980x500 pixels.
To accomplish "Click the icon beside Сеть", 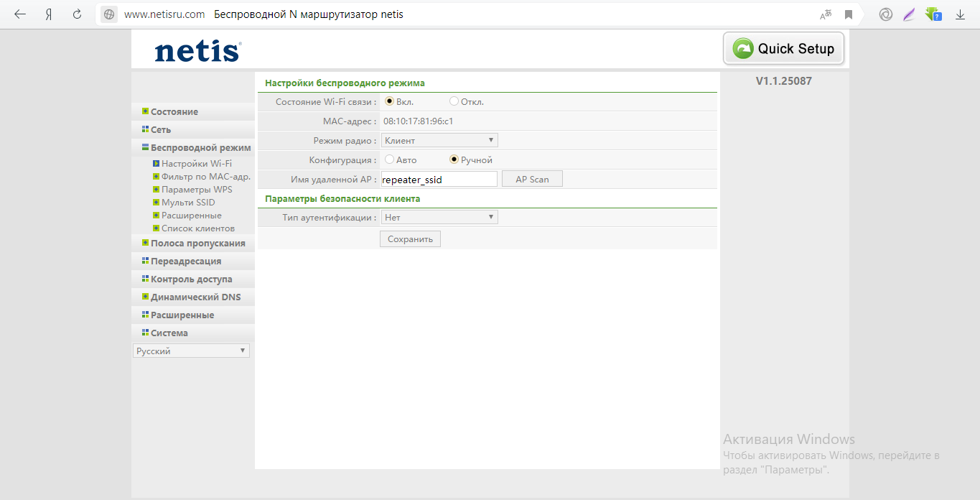I will [x=145, y=129].
